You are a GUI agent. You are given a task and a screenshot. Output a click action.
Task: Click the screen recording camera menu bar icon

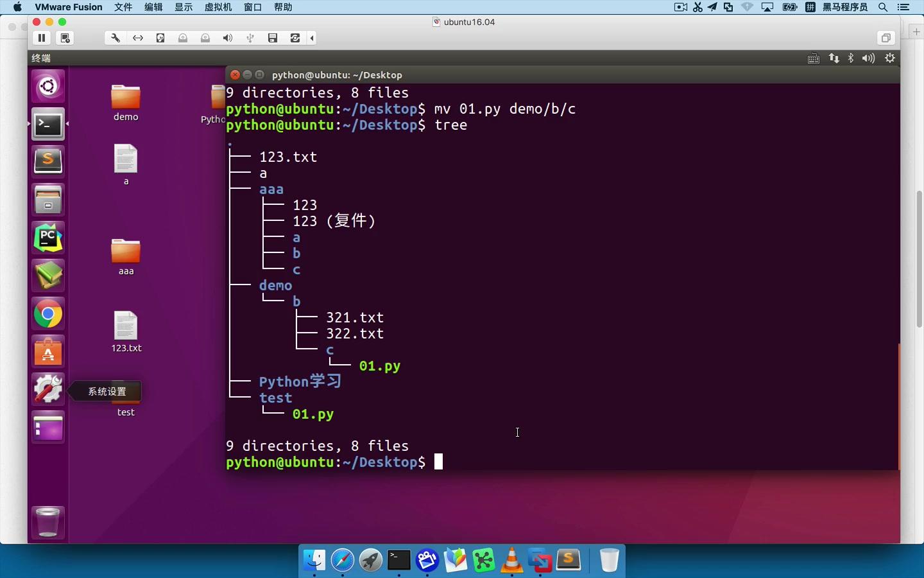coord(681,7)
